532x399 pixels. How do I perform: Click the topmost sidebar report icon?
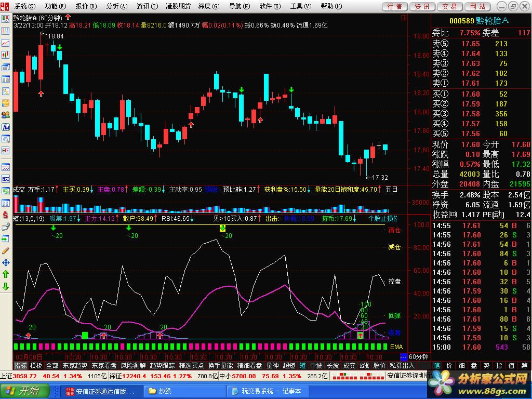pos(5,19)
